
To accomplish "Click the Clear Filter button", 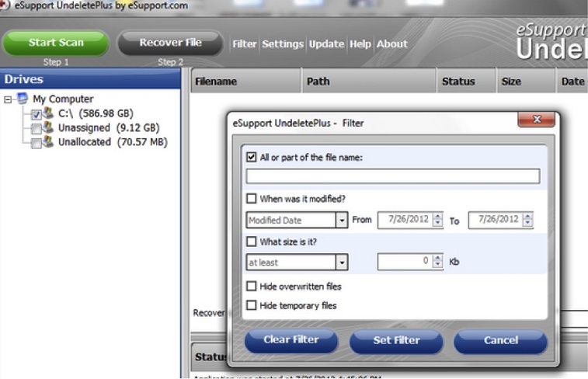I will [291, 340].
